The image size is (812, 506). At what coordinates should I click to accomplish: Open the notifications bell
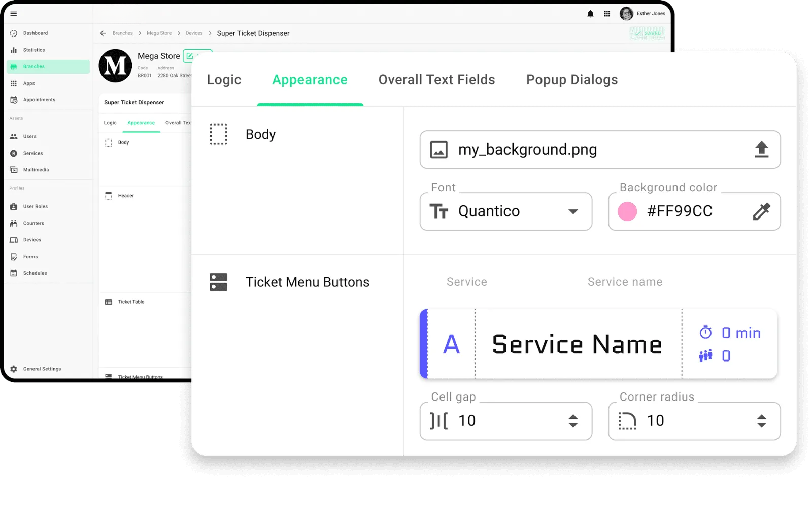point(590,14)
